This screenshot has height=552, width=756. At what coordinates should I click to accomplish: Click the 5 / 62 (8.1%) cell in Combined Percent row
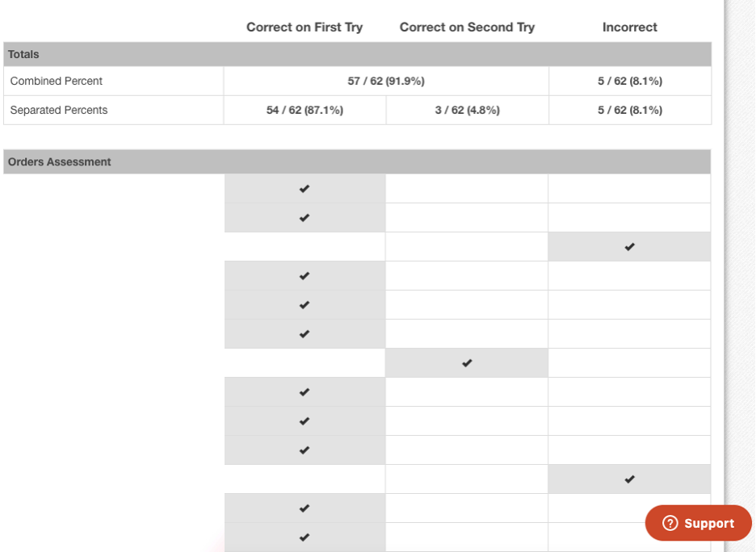click(630, 81)
